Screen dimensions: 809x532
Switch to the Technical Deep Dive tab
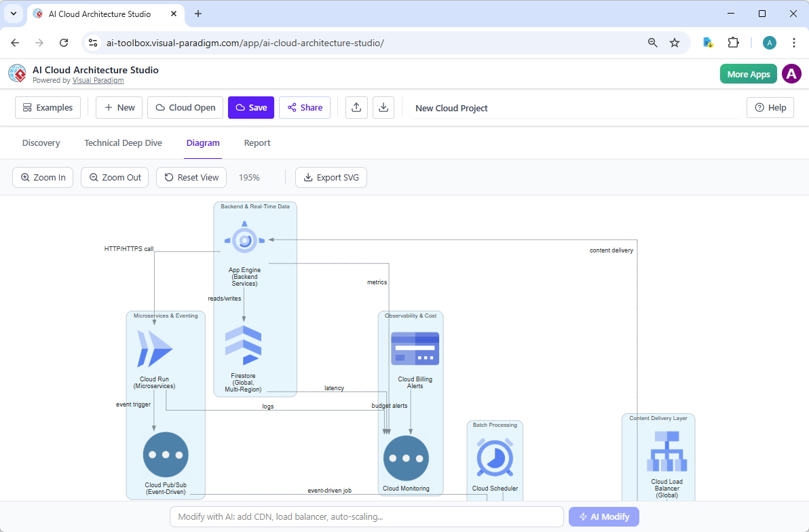123,142
